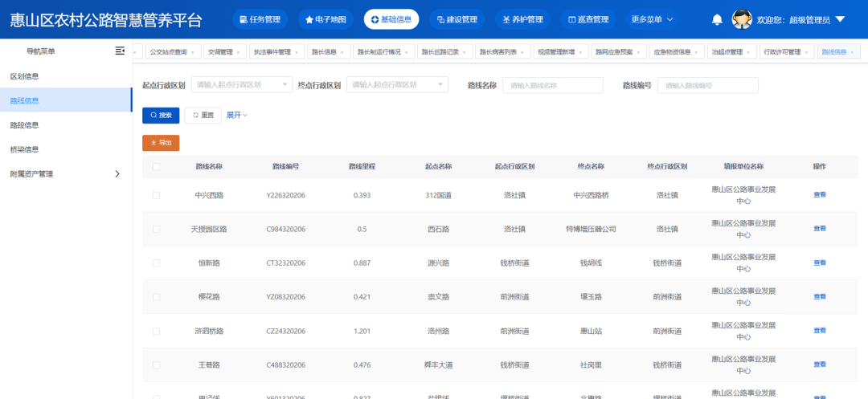This screenshot has height=399, width=868.
Task: Close the 路长病害列表 tab with its x
Action: coord(523,52)
